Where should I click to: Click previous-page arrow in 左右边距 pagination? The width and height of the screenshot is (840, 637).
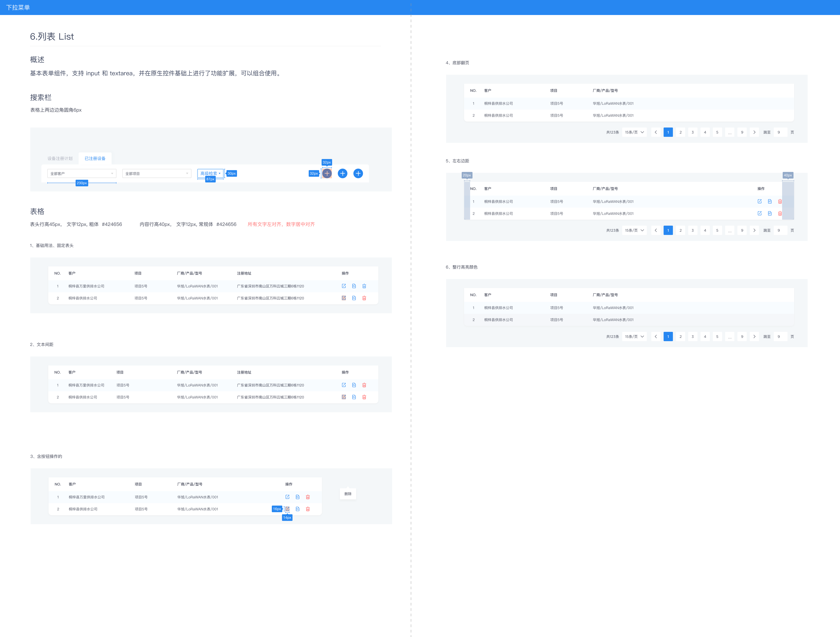pyautogui.click(x=656, y=230)
